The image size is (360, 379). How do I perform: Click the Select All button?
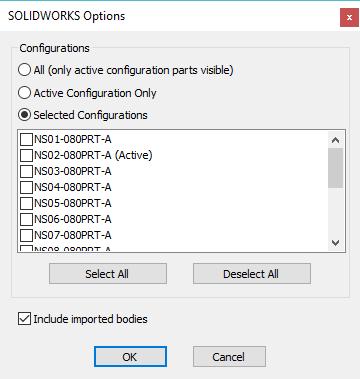[x=108, y=274]
